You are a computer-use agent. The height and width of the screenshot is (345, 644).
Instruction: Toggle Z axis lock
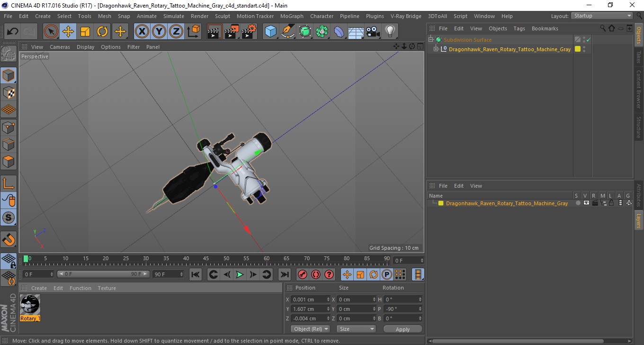176,32
